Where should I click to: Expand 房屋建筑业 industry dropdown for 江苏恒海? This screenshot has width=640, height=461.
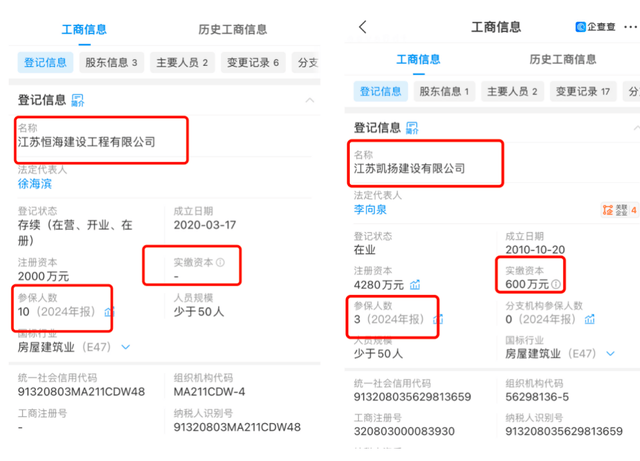[126, 347]
